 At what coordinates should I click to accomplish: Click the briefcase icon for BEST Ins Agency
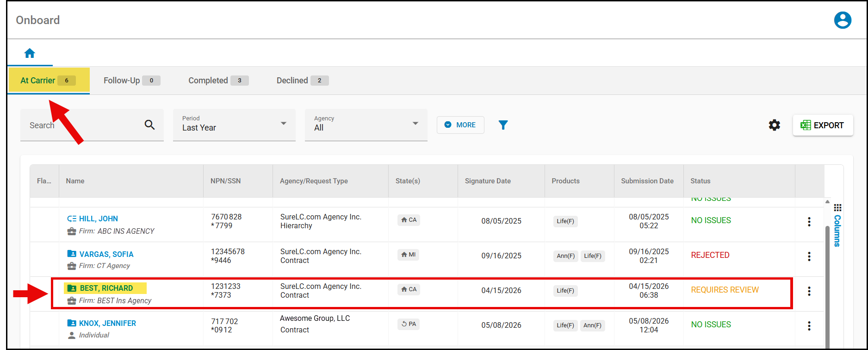click(x=72, y=301)
